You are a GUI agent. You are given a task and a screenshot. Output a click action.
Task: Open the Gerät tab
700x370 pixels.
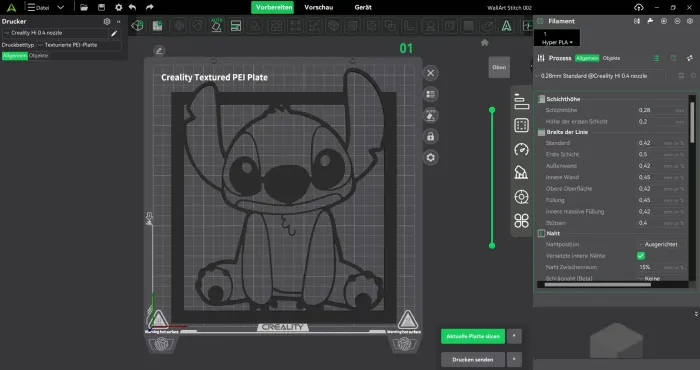[x=363, y=8]
